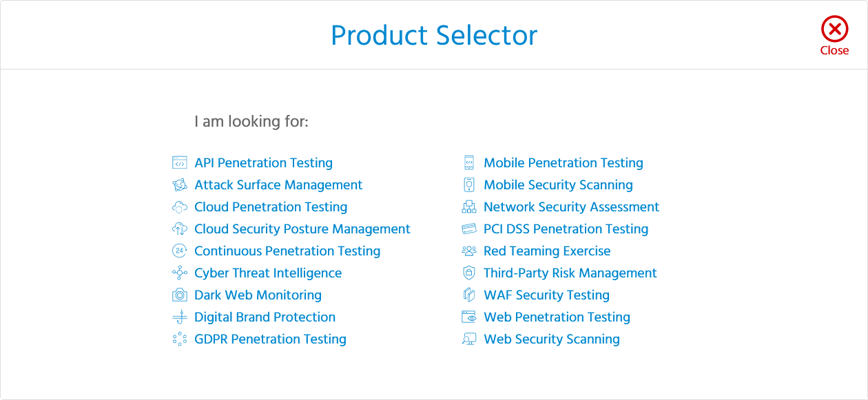Image resolution: width=868 pixels, height=400 pixels.
Task: Click the API Penetration Testing code-window icon
Action: click(x=180, y=163)
